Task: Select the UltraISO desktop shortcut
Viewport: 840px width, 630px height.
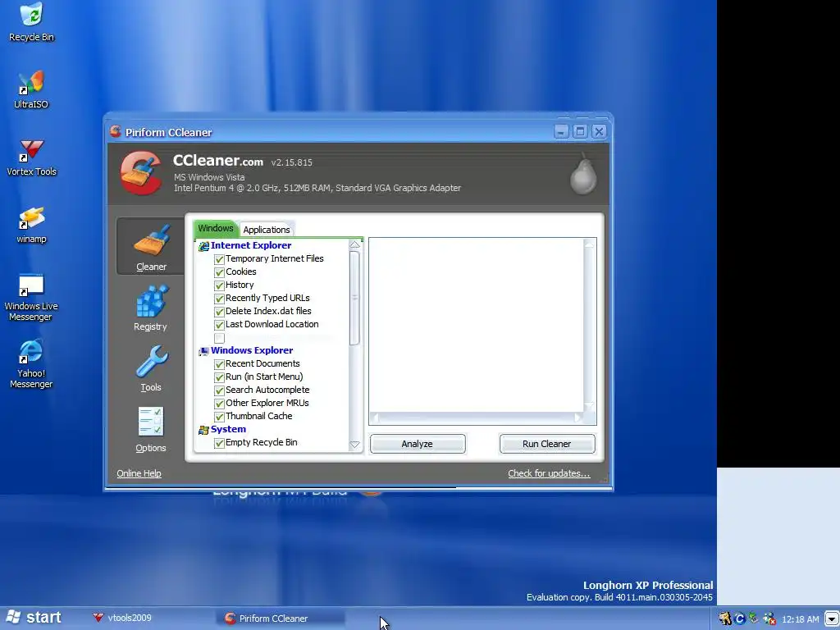Action: tap(31, 90)
